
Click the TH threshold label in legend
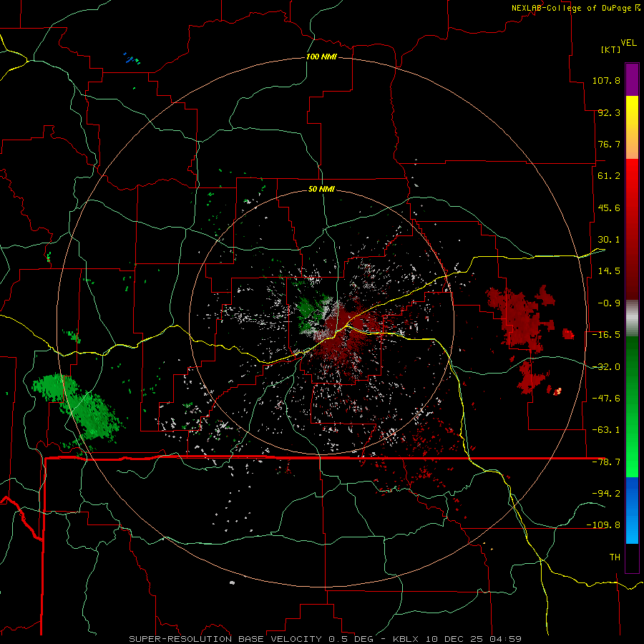pyautogui.click(x=615, y=557)
